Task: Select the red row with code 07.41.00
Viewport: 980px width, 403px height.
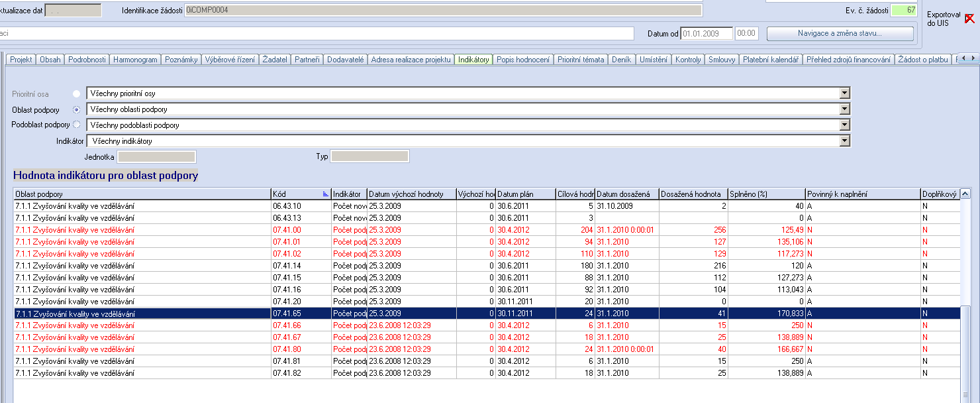Action: coord(487,230)
